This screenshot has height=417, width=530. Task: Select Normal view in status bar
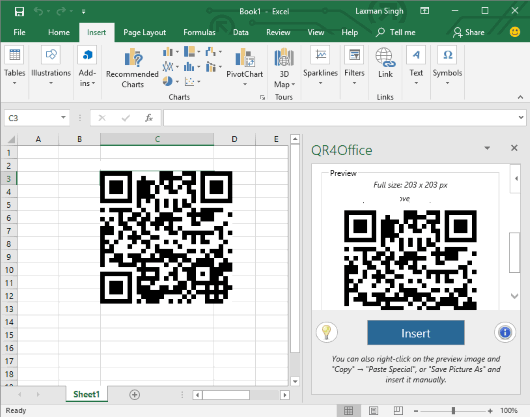point(348,410)
